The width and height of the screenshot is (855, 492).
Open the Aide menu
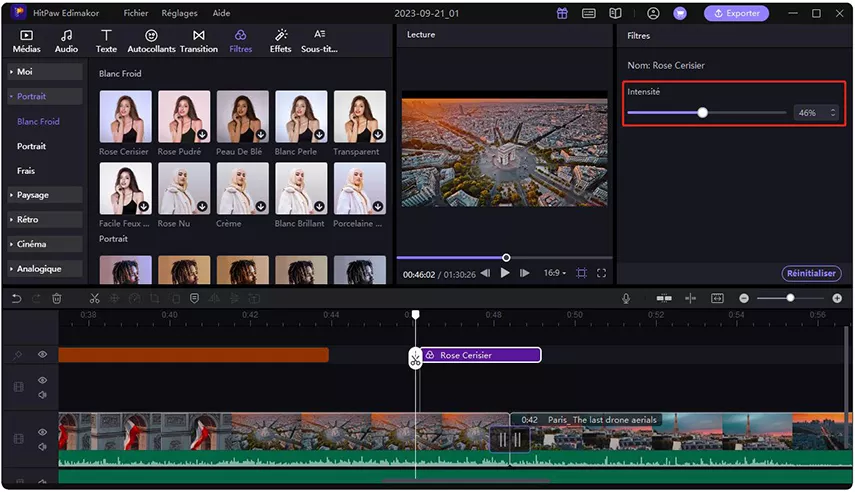coord(221,13)
